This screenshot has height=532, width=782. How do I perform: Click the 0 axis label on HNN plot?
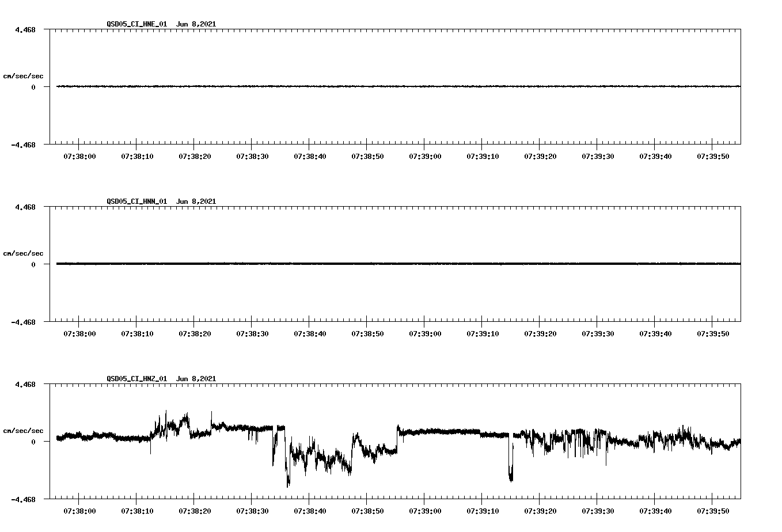pyautogui.click(x=33, y=265)
